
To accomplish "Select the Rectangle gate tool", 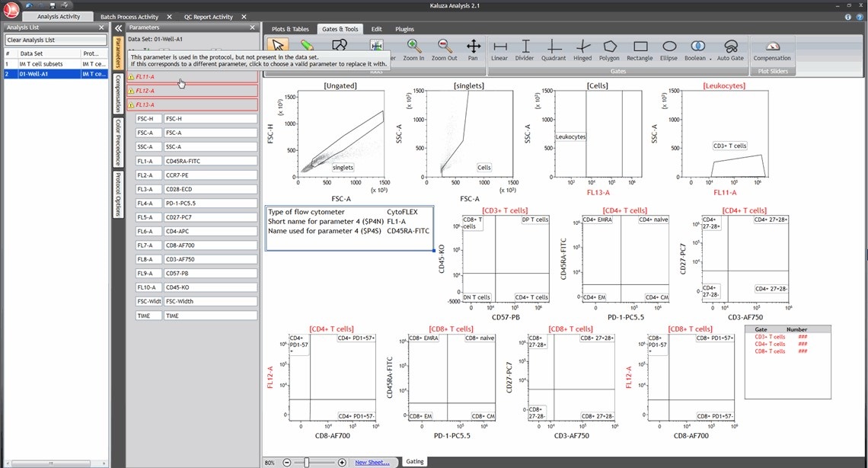I will coord(640,50).
